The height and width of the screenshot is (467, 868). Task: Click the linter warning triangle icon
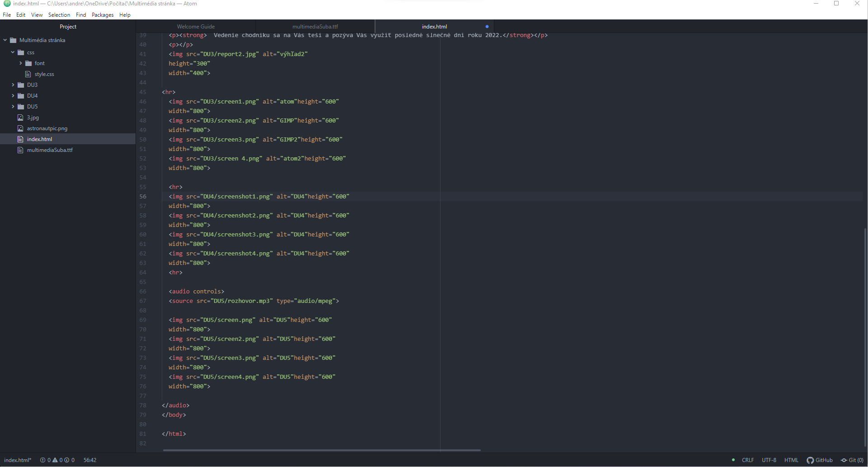(x=55, y=460)
